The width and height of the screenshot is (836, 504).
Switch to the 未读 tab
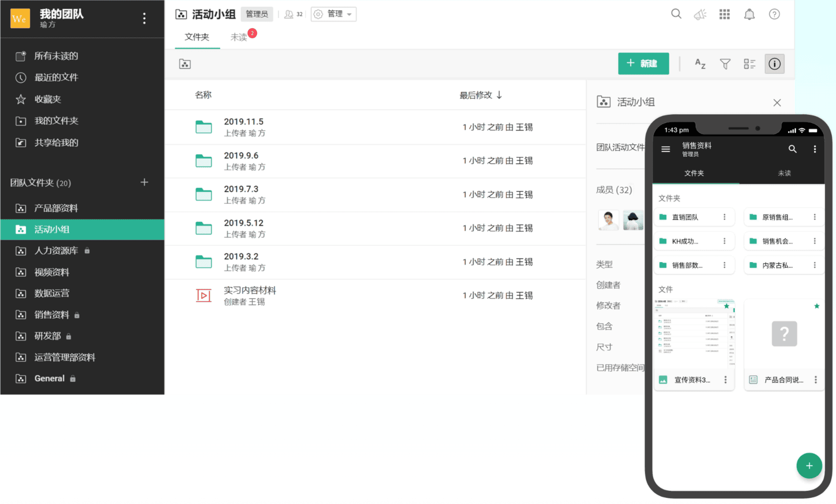239,37
